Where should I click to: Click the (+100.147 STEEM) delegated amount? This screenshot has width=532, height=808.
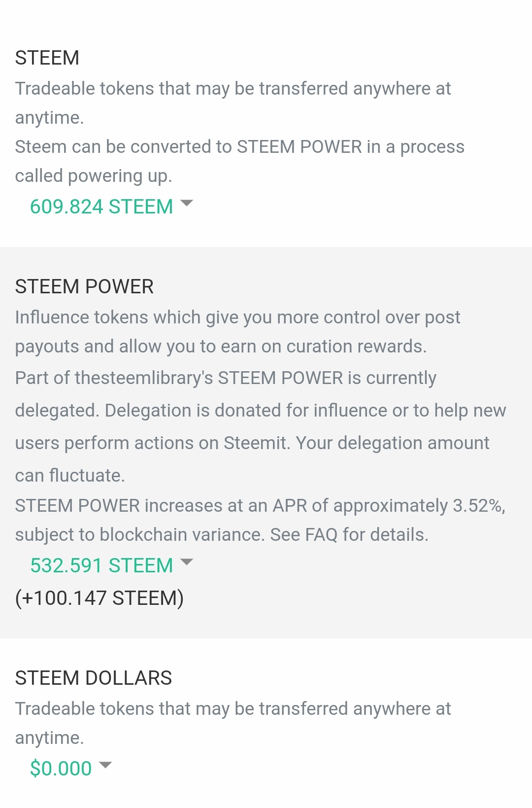point(100,598)
